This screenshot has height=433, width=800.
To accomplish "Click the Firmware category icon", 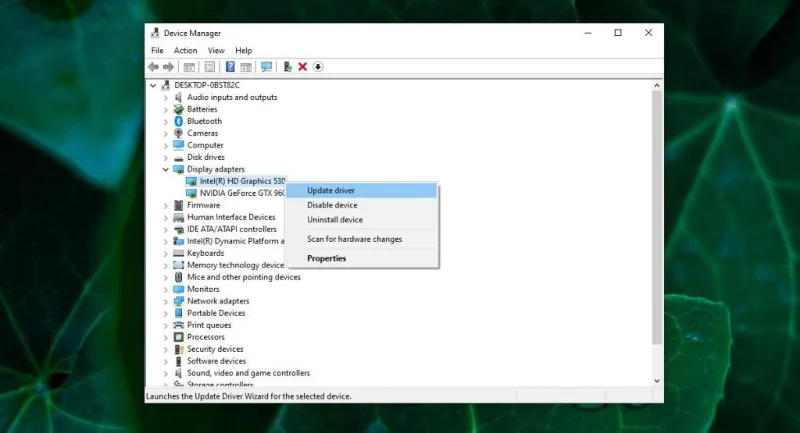I will tap(179, 205).
